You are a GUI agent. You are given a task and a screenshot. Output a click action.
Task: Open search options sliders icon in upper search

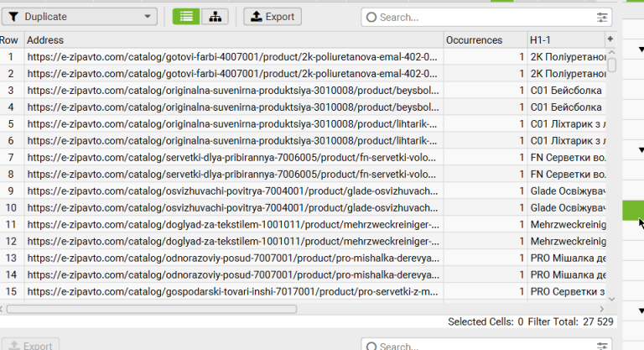tap(602, 18)
